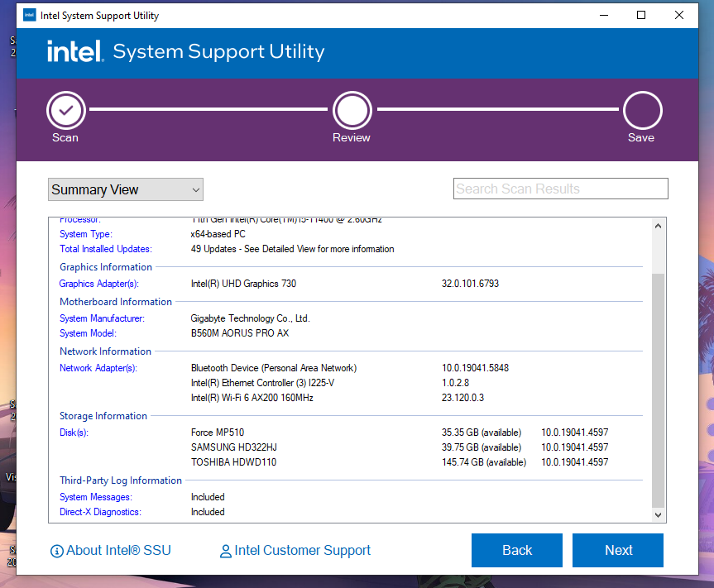The width and height of the screenshot is (714, 588).
Task: Click the scrollbar down arrow
Action: click(658, 514)
